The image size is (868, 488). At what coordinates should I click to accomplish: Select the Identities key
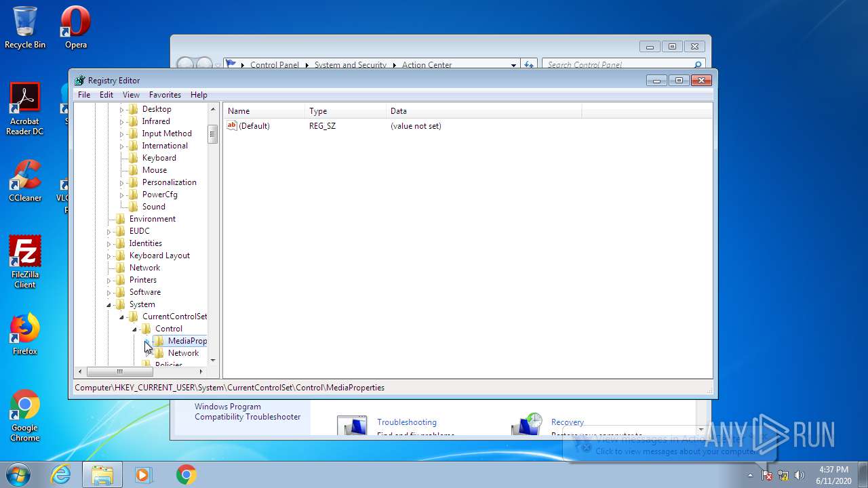point(145,243)
